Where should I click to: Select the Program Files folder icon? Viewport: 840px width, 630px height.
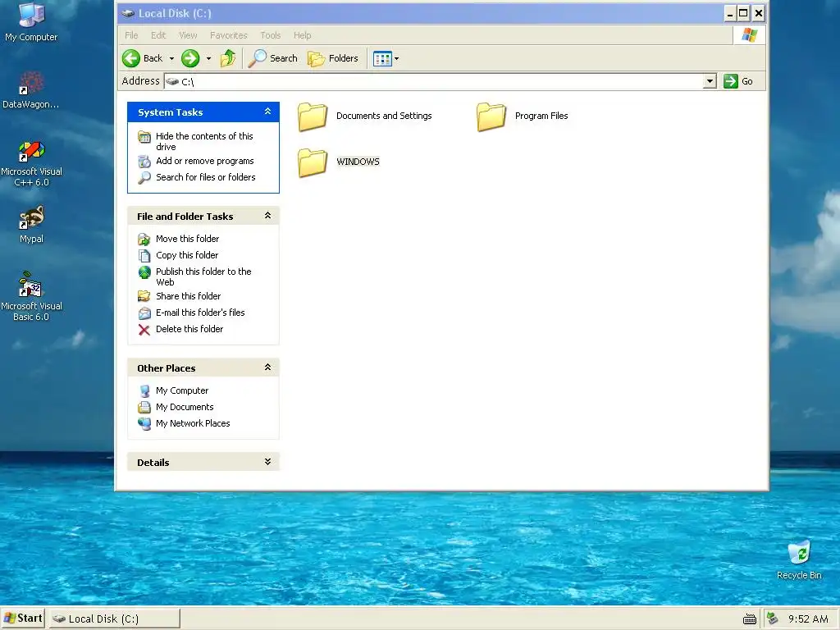[x=491, y=116]
